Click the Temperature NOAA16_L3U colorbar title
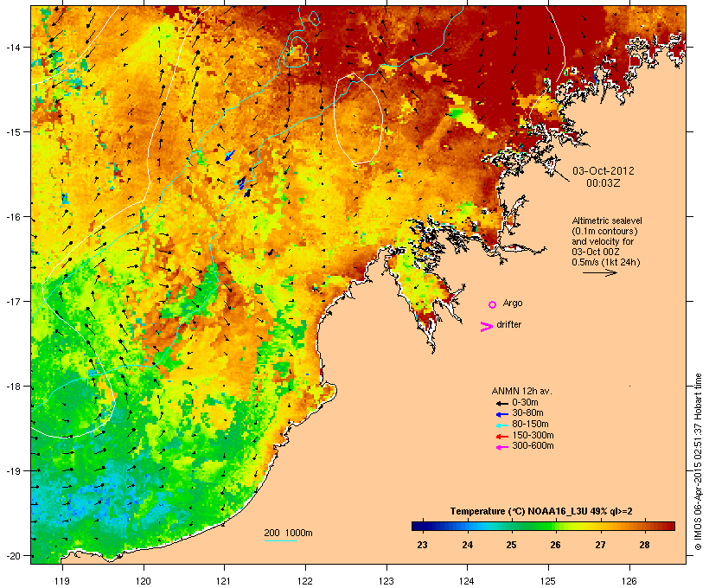 pyautogui.click(x=541, y=511)
